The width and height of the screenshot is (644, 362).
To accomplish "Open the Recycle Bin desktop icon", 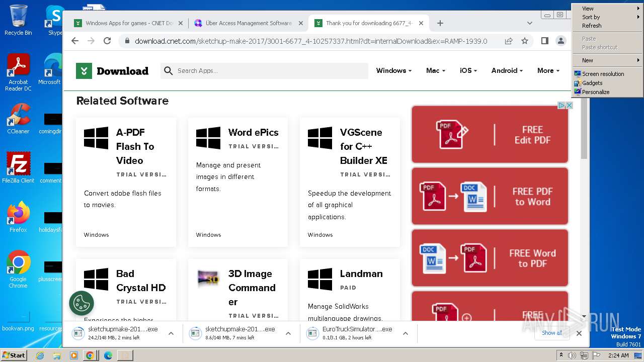I will point(18,20).
